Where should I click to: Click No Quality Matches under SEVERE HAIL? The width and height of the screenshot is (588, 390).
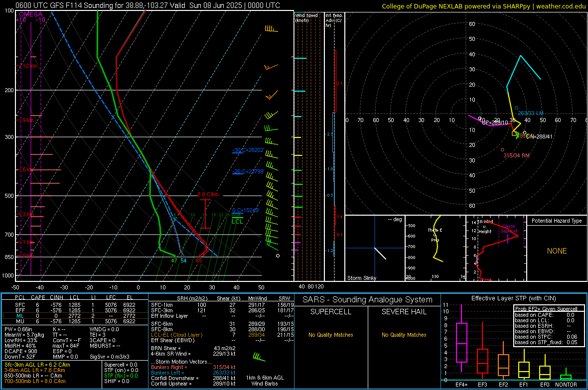404,335
